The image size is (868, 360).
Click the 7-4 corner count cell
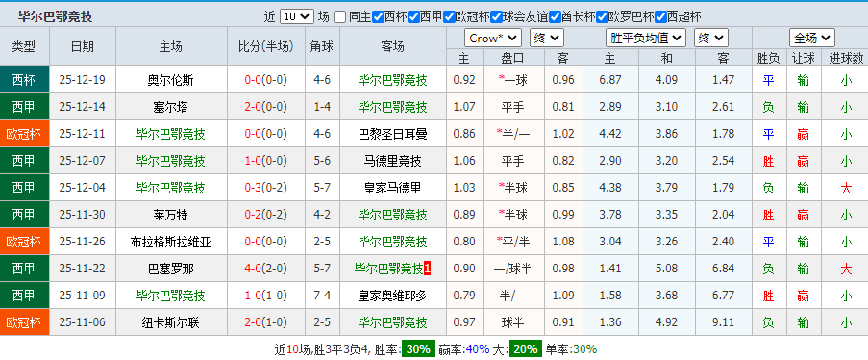click(x=322, y=296)
